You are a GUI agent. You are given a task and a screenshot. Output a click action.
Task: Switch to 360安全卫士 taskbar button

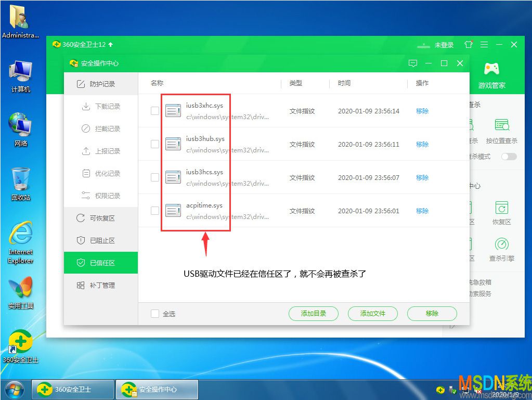click(73, 390)
